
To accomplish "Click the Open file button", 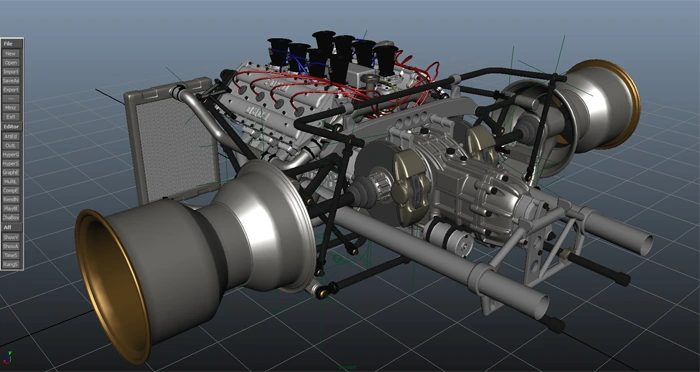I will click(x=11, y=63).
